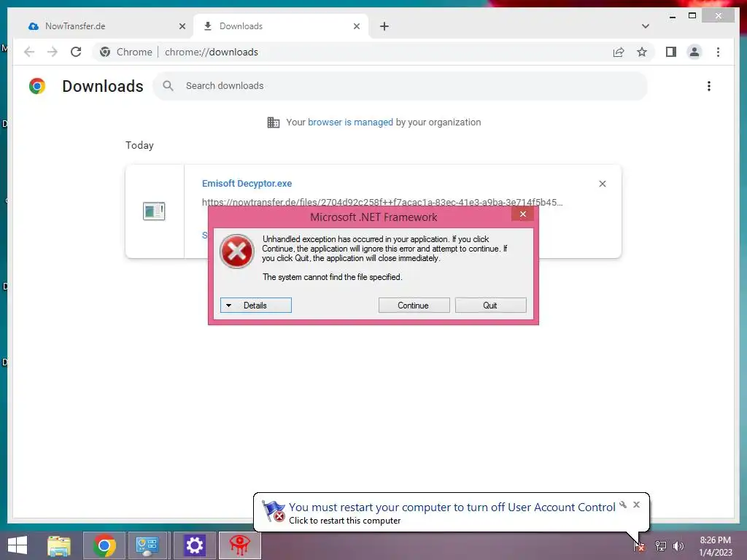Click the Action Center flag tray icon
The width and height of the screenshot is (747, 560).
point(639,546)
